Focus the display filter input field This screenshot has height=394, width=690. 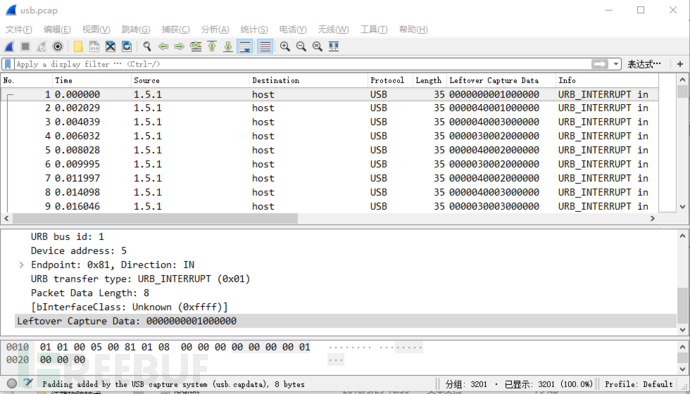[302, 64]
